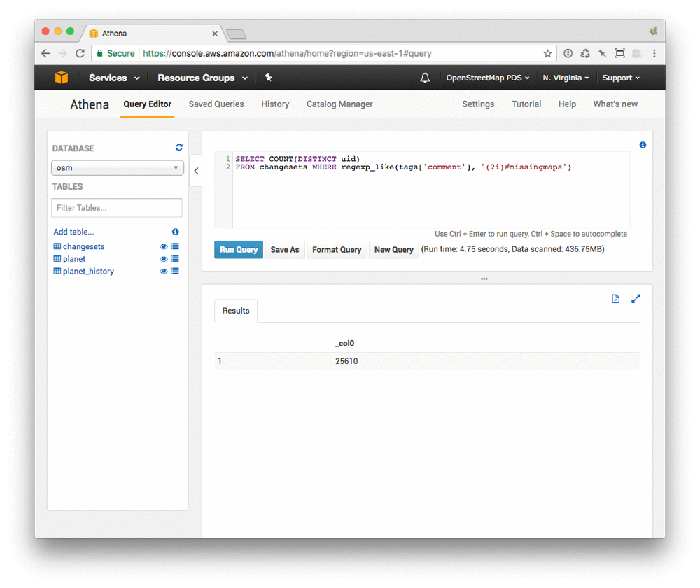Click the Run Query button
700x588 pixels.
[x=239, y=250]
